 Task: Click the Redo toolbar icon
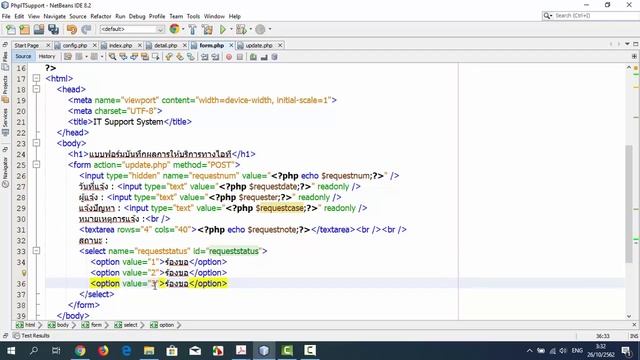pos(86,29)
